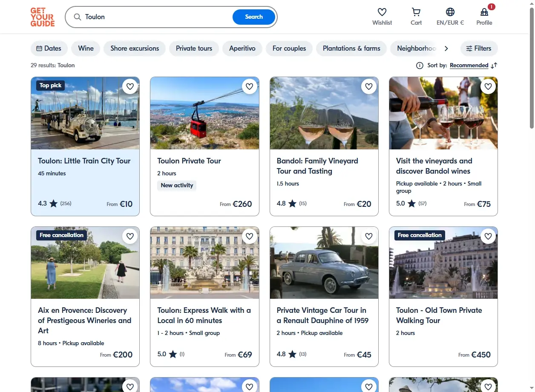Wishlist Toulon Express Walk with a Local
535x392 pixels.
(x=249, y=236)
